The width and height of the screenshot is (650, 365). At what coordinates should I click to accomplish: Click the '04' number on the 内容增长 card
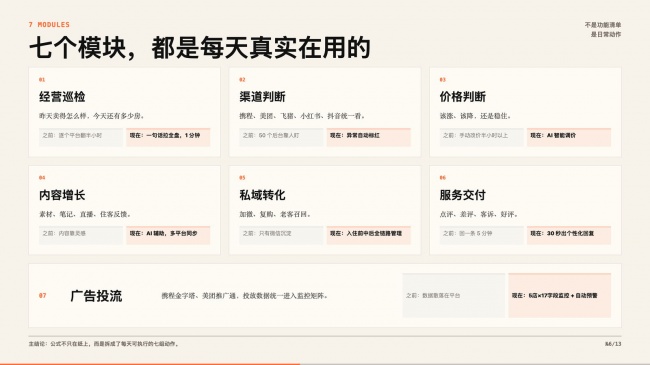[x=42, y=178]
